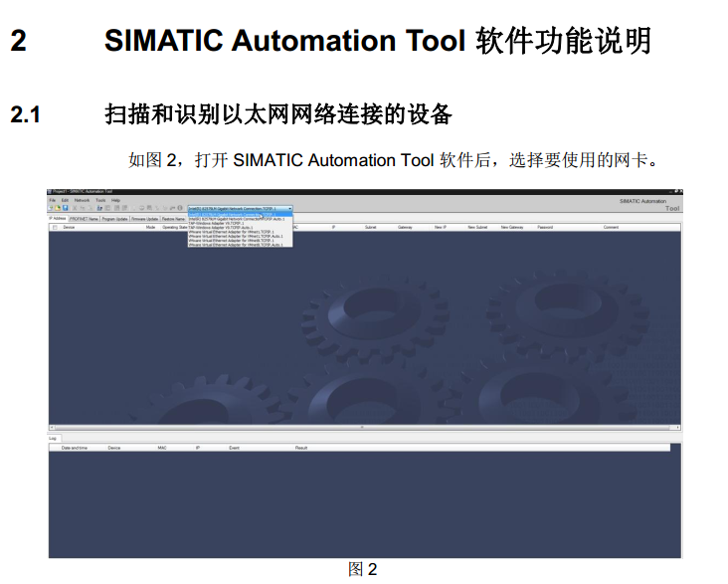The width and height of the screenshot is (728, 584).
Task: Click the Date and time log column header
Action: tap(75, 448)
